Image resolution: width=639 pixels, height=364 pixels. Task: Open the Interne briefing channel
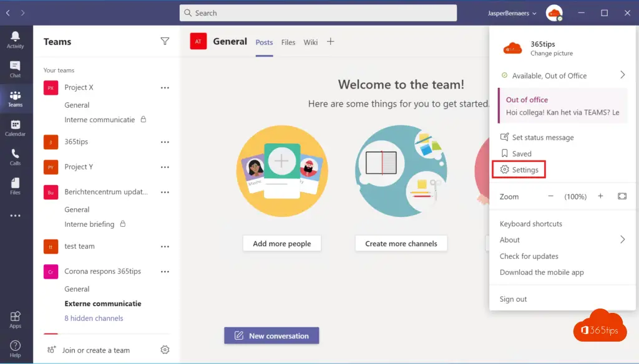tap(89, 224)
